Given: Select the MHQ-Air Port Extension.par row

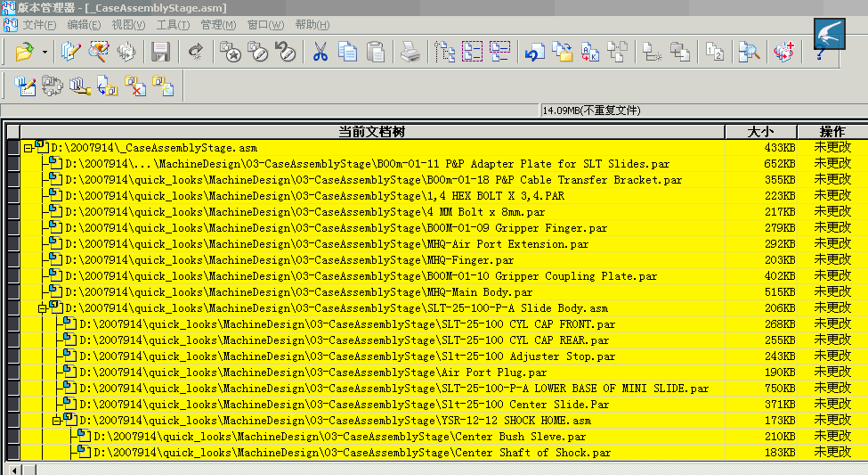Looking at the screenshot, I should tap(372, 244).
